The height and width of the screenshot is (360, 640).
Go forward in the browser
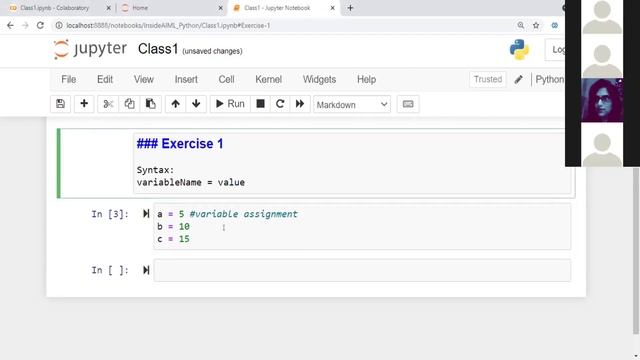pyautogui.click(x=25, y=25)
